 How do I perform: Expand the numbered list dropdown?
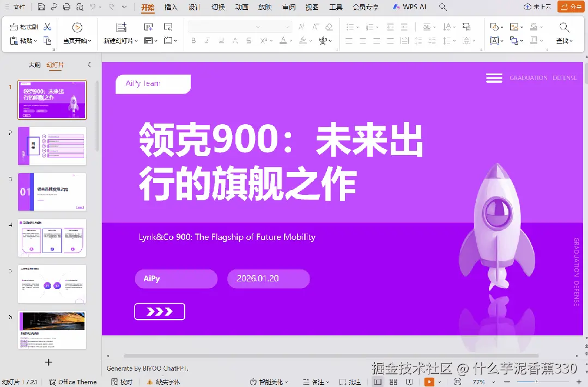pyautogui.click(x=377, y=27)
